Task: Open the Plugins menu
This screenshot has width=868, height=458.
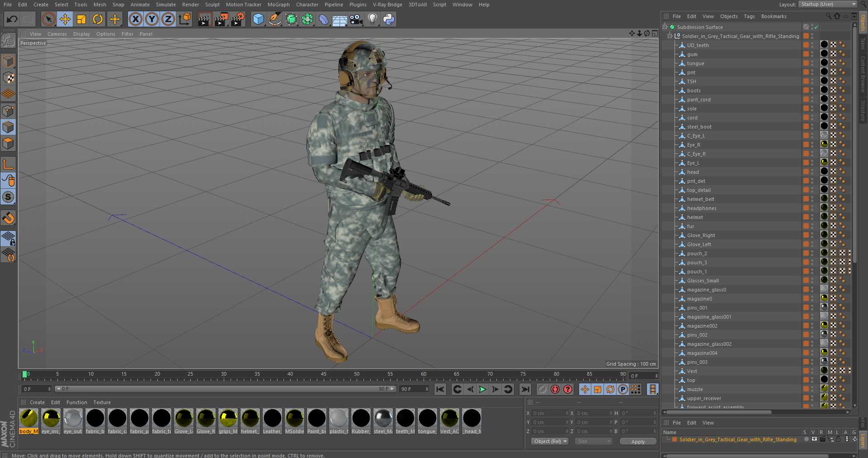Action: coord(358,5)
